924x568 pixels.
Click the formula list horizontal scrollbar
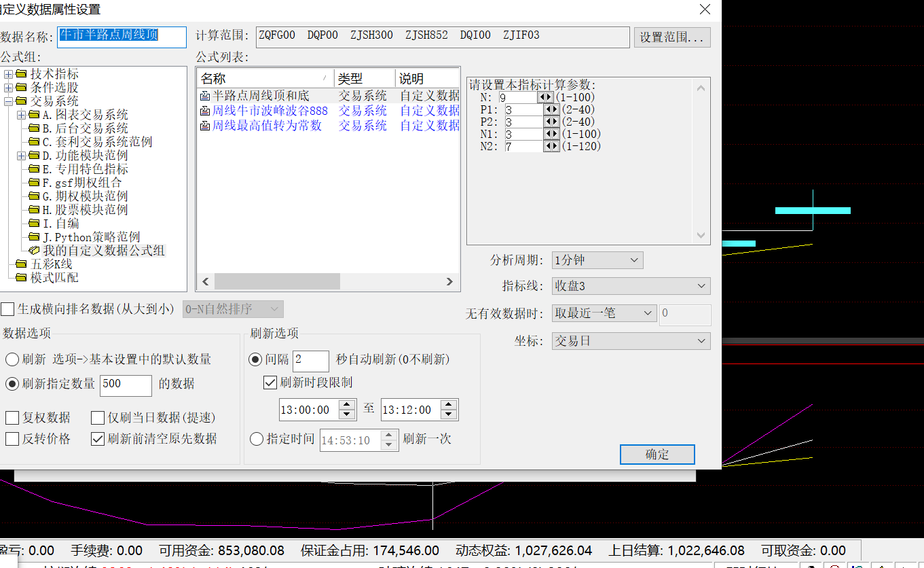277,281
